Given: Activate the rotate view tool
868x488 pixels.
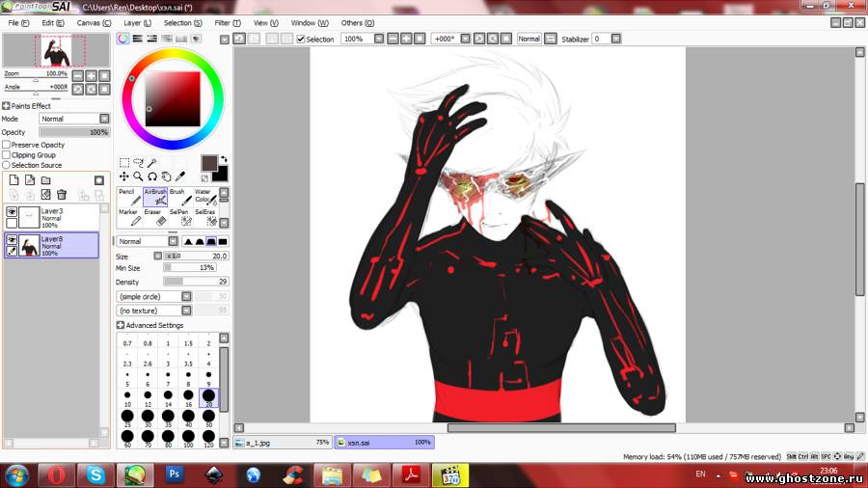Looking at the screenshot, I should pos(152,176).
